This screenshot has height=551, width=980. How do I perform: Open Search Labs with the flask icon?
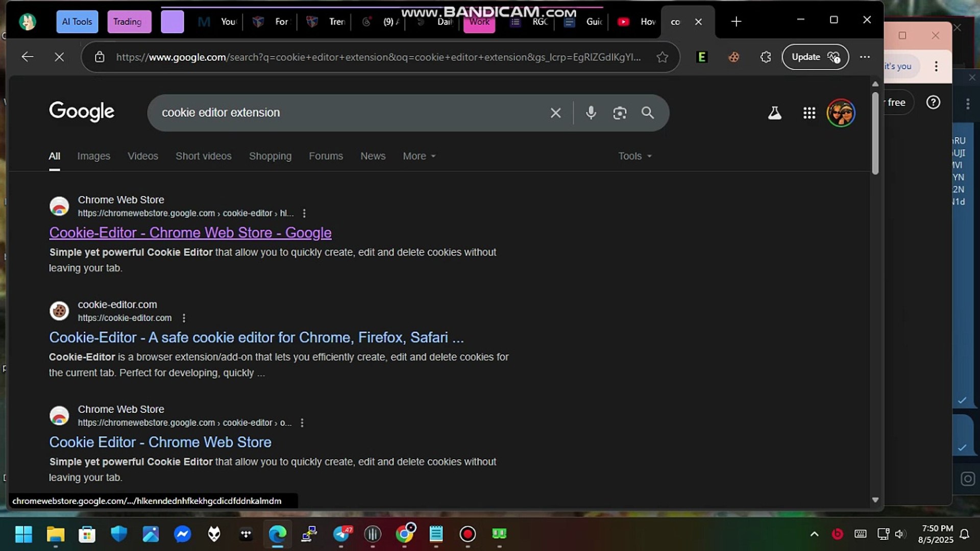click(x=774, y=113)
